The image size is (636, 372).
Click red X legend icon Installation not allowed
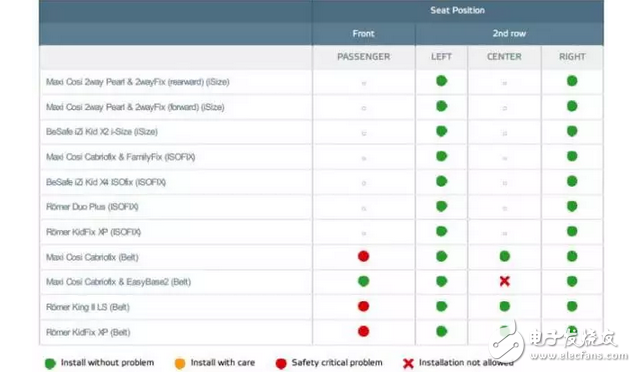click(x=408, y=363)
